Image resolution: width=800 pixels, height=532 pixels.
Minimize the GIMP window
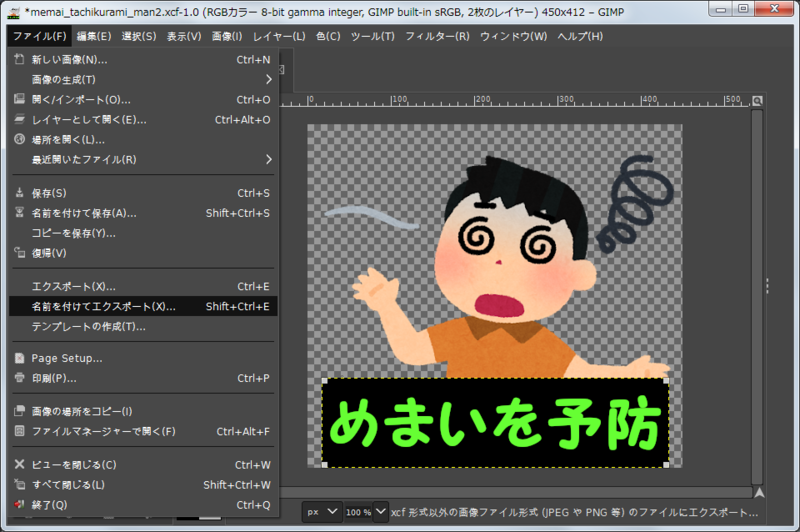click(721, 9)
